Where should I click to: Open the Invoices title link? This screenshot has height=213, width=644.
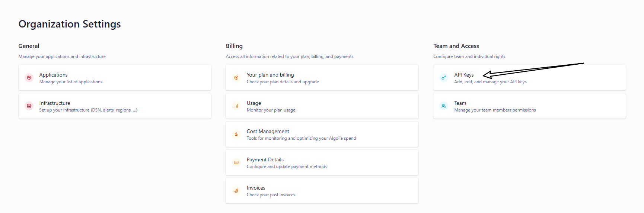click(256, 188)
